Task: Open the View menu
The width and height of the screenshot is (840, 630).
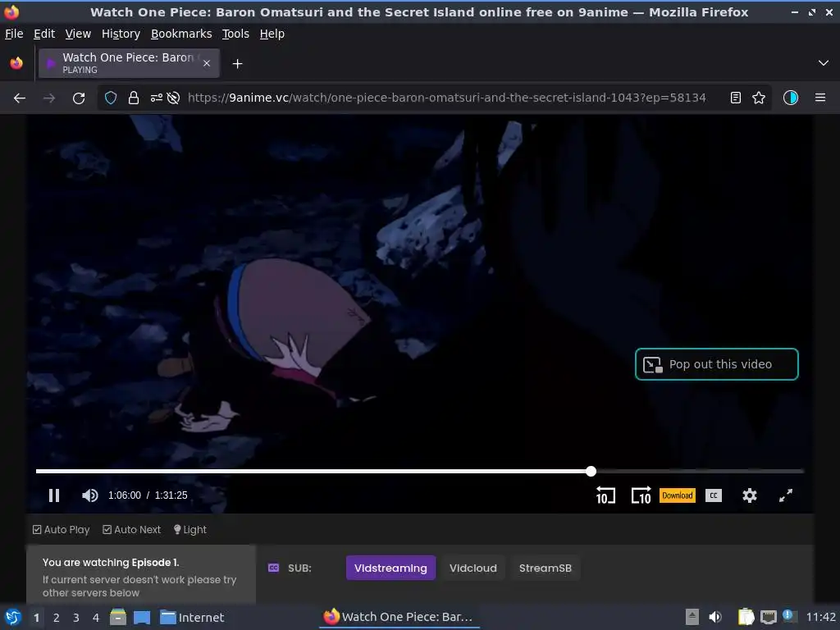Action: point(78,34)
